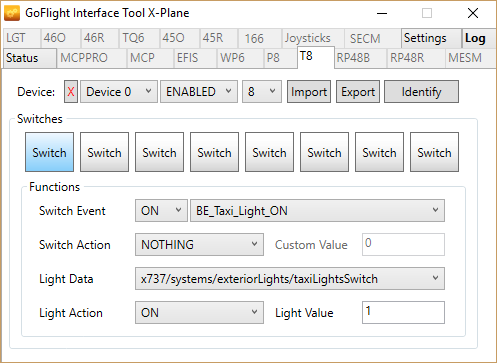The height and width of the screenshot is (363, 497).
Task: Click the GoFlight app icon in title bar
Action: 12,13
